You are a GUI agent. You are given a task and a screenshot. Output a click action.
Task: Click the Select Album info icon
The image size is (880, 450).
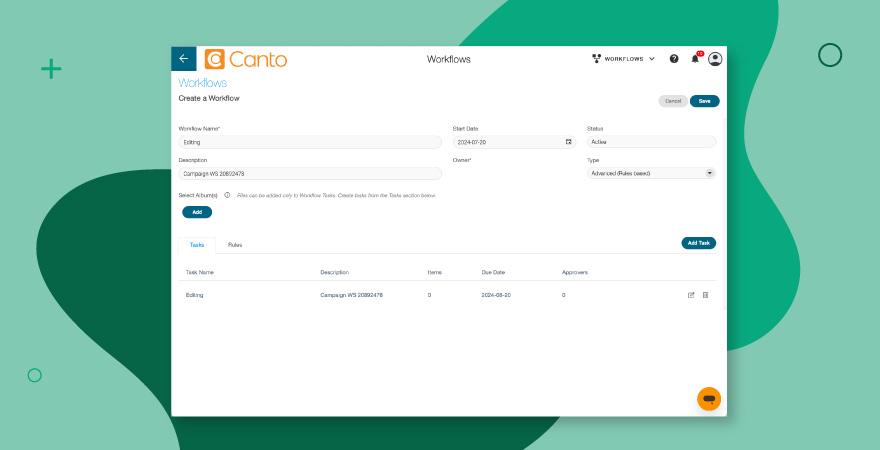pyautogui.click(x=228, y=195)
